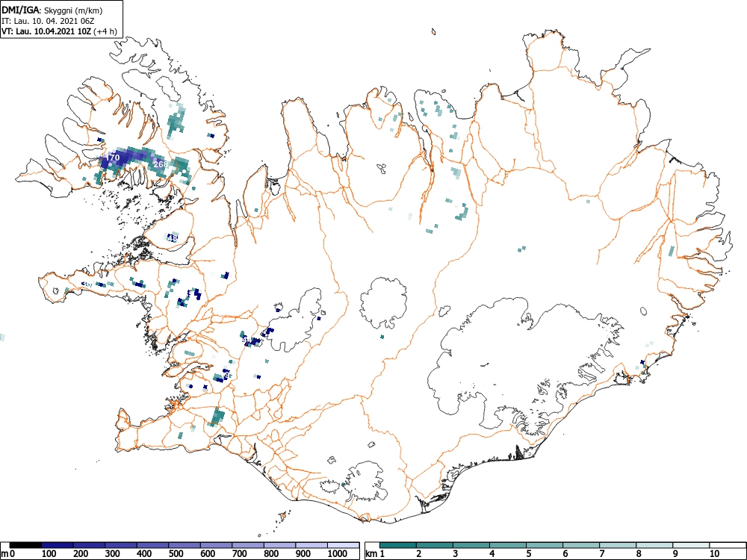
Task: Click the '5' label in km legend
Action: click(x=529, y=554)
